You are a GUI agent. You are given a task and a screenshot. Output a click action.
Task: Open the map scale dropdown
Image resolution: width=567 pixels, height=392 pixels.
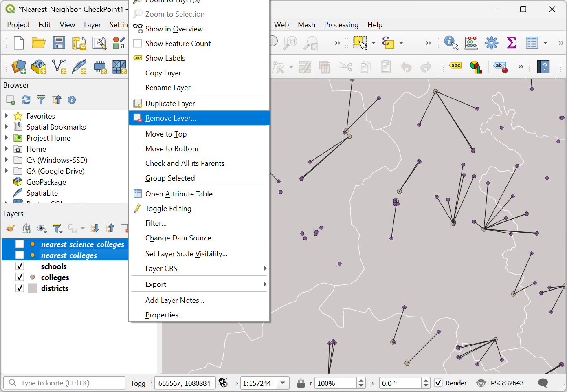(x=283, y=383)
